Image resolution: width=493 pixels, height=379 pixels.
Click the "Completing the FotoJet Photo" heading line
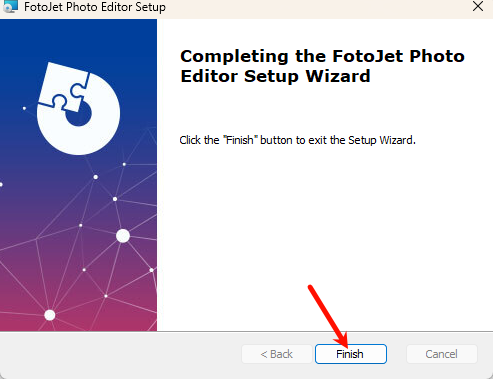tap(322, 56)
